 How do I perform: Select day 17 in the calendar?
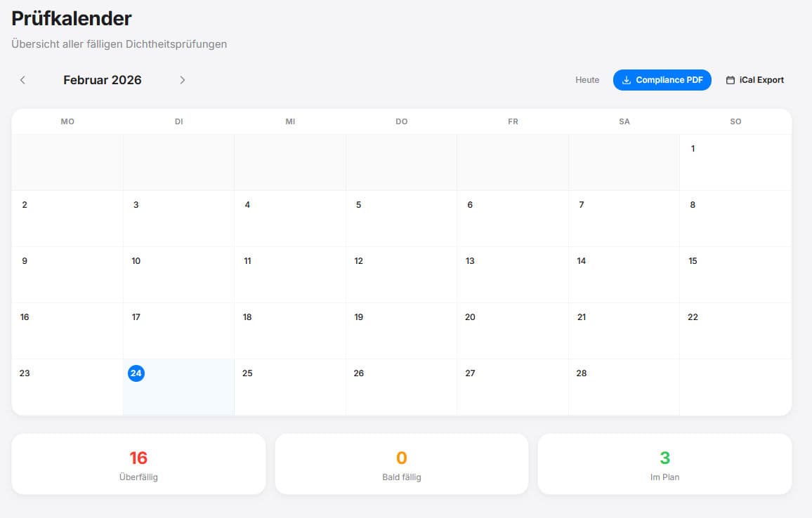point(178,331)
